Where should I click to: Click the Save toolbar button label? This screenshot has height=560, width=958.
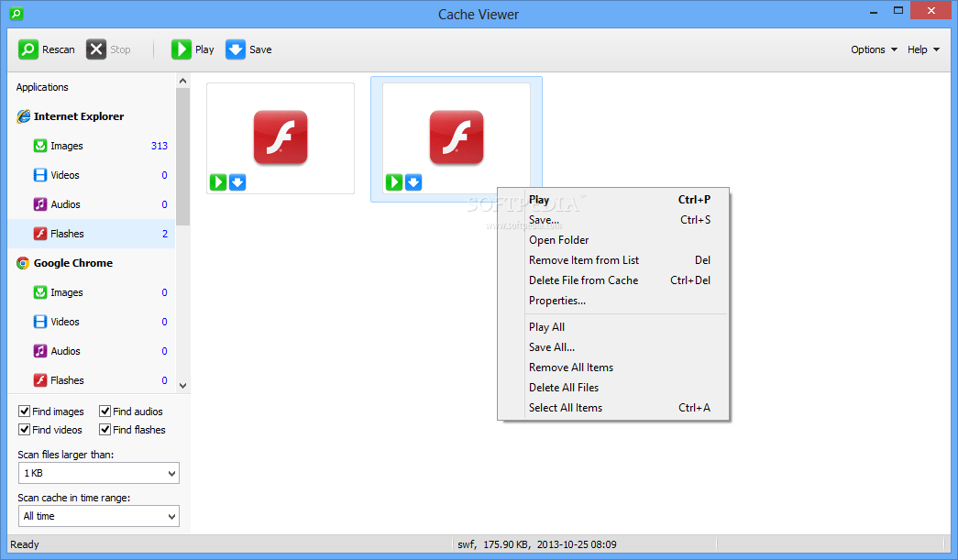pos(260,49)
